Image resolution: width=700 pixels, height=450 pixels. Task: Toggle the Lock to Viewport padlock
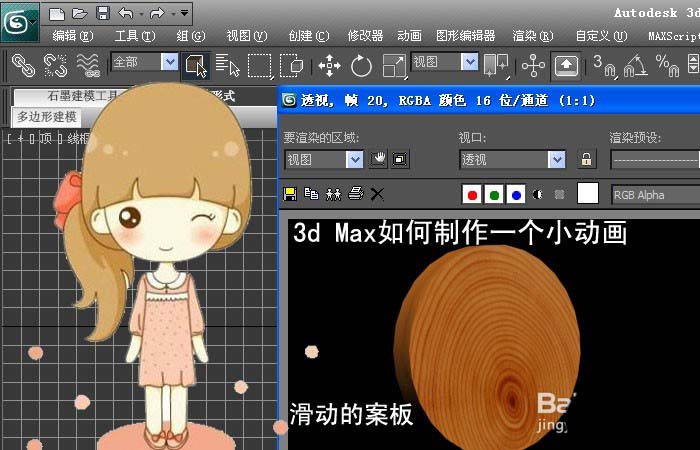click(x=586, y=159)
